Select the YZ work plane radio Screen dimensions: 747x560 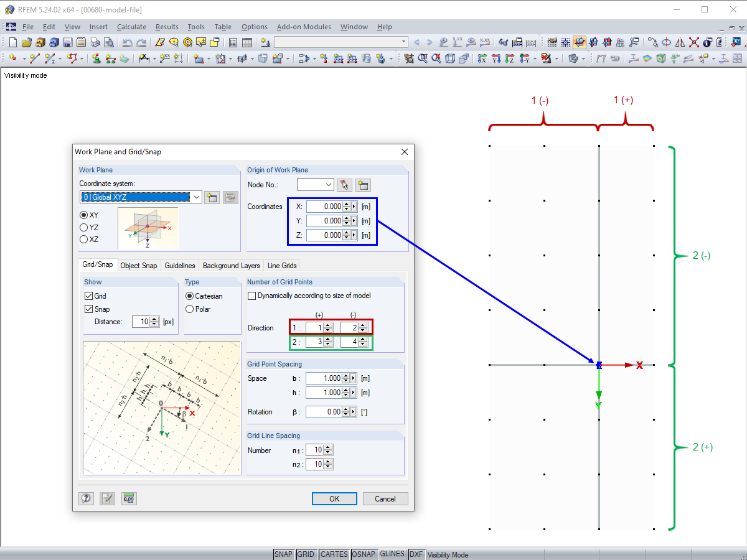(x=84, y=227)
